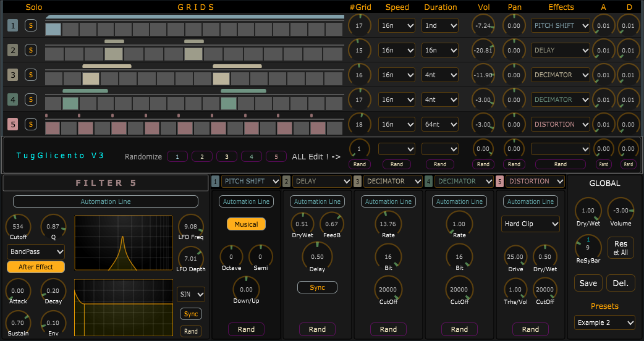
Task: Activate the first step cell in grid 1
Action: coord(53,29)
